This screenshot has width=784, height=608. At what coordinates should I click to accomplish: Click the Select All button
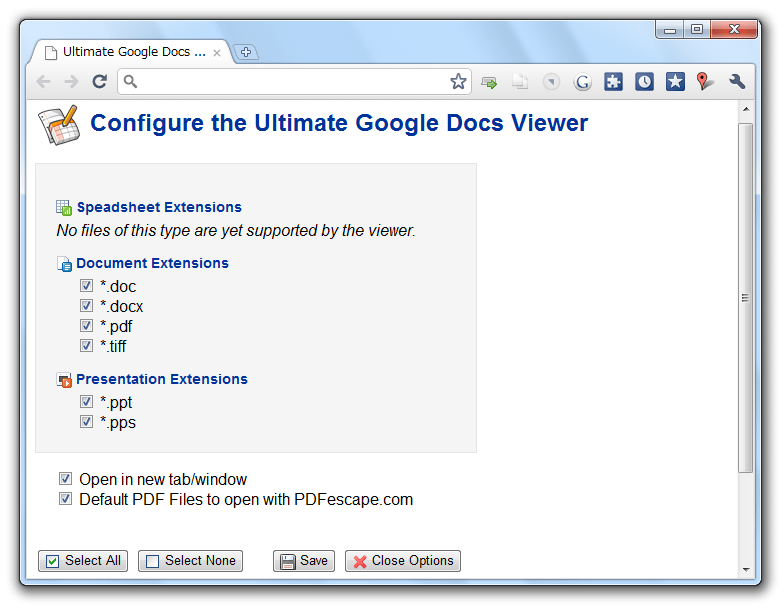[83, 561]
